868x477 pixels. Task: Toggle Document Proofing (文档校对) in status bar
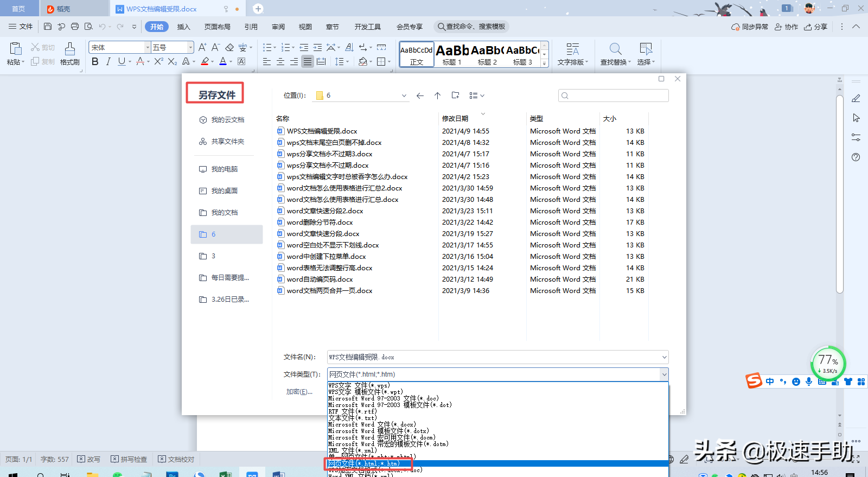pyautogui.click(x=176, y=459)
